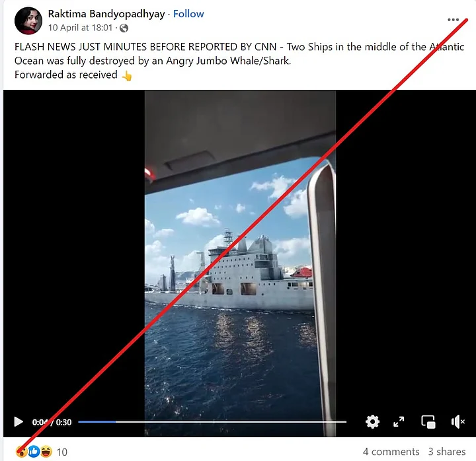View the 10 reactions count

[x=62, y=452]
